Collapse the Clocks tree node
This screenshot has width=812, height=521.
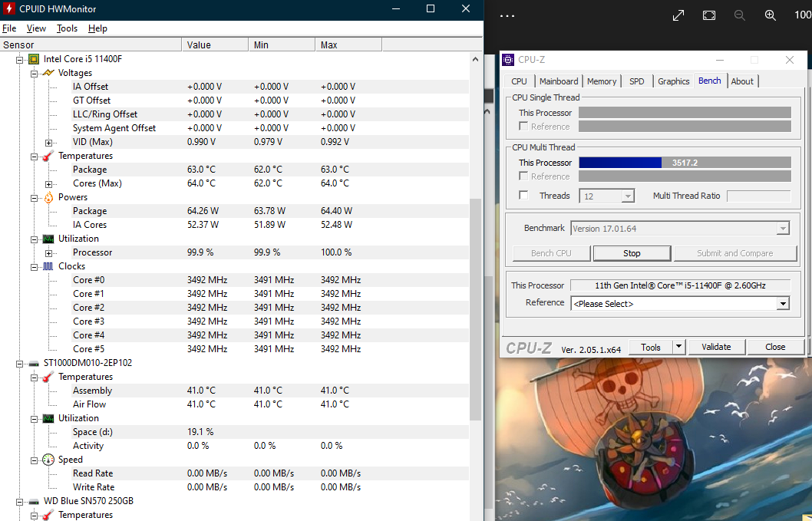(x=35, y=267)
